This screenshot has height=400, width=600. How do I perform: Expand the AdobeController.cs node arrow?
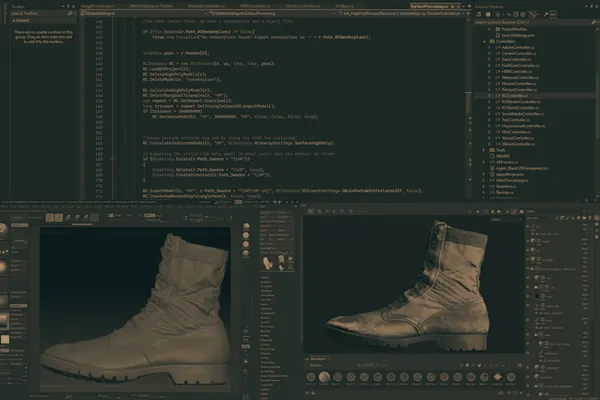pos(489,47)
